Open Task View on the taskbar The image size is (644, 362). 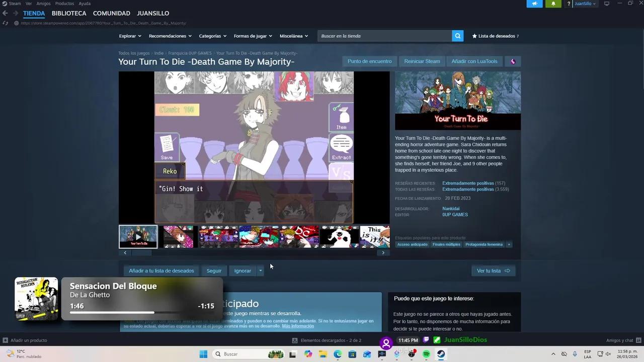click(x=293, y=354)
